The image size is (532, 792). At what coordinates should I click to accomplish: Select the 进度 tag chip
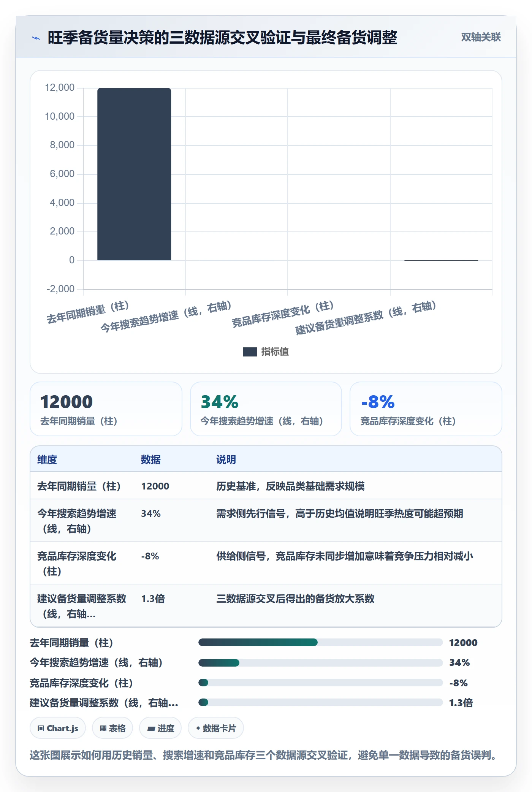tap(160, 728)
